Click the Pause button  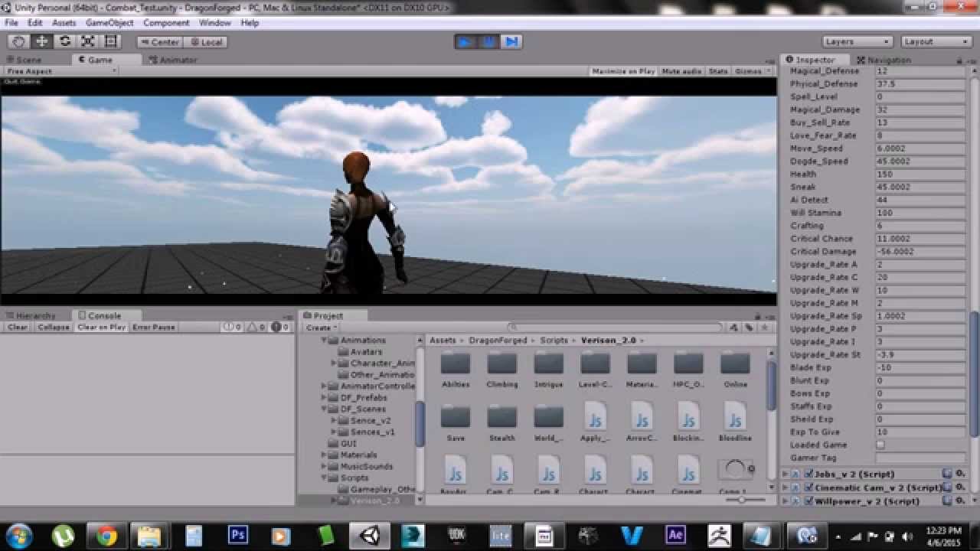pyautogui.click(x=488, y=41)
